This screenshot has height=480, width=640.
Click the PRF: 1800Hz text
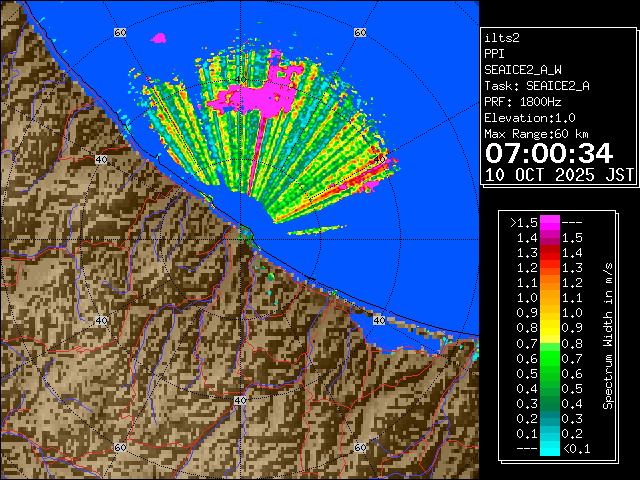point(521,102)
